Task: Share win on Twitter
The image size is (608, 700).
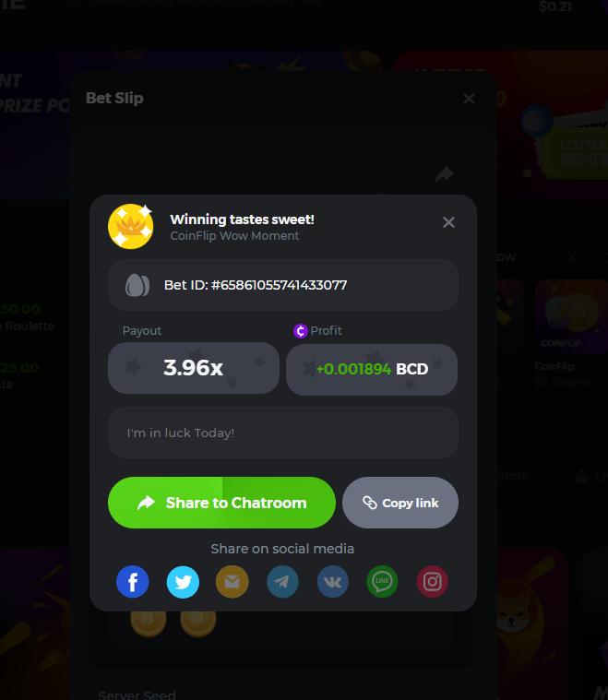Action: tap(183, 582)
